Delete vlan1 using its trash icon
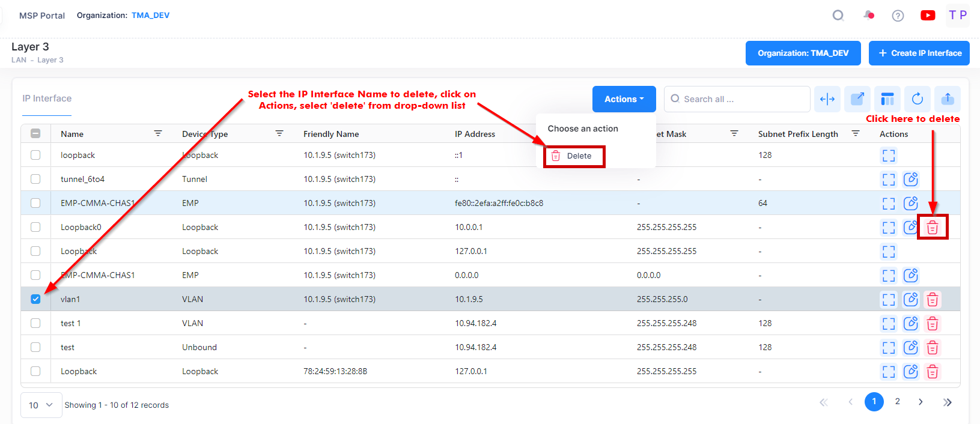 (x=933, y=300)
